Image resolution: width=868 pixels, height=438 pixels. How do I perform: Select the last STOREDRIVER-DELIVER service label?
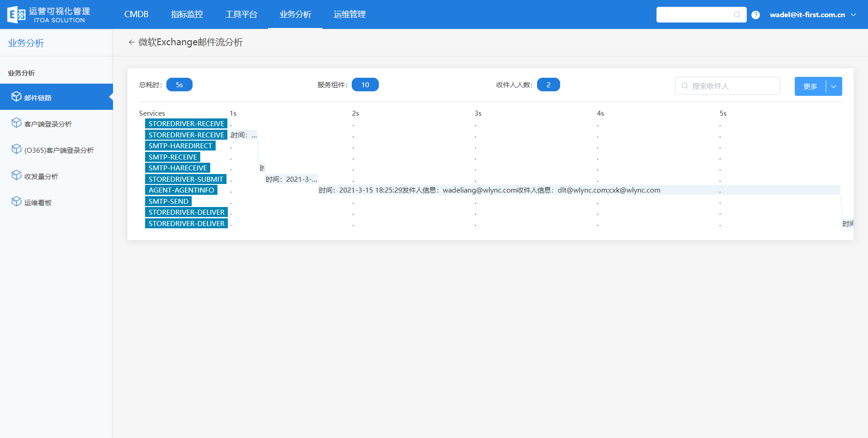point(186,223)
